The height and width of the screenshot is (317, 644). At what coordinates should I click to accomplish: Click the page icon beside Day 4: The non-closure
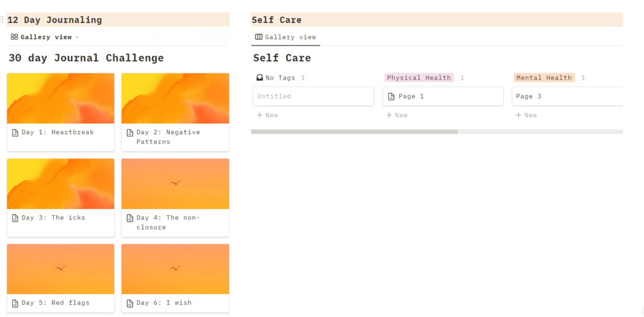[130, 218]
